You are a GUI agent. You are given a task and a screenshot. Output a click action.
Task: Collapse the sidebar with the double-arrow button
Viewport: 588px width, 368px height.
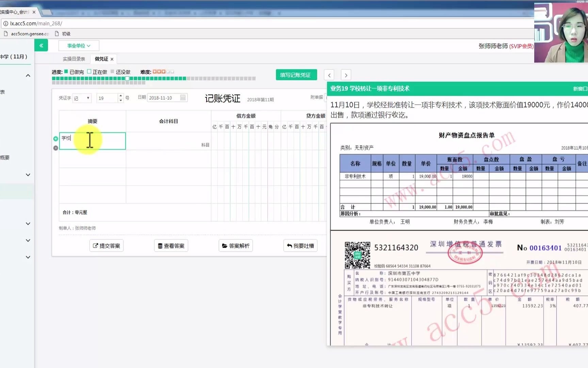coord(41,45)
